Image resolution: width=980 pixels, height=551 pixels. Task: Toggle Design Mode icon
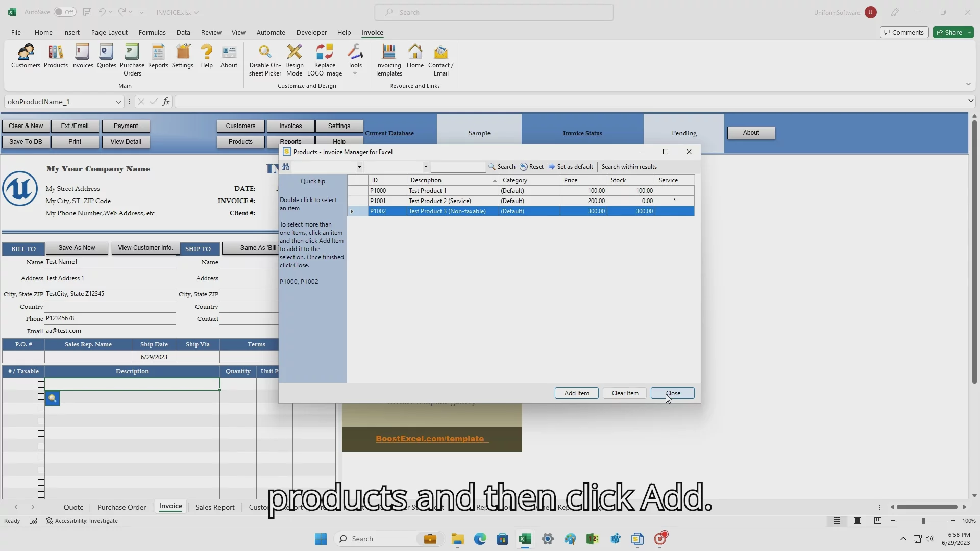(x=294, y=60)
